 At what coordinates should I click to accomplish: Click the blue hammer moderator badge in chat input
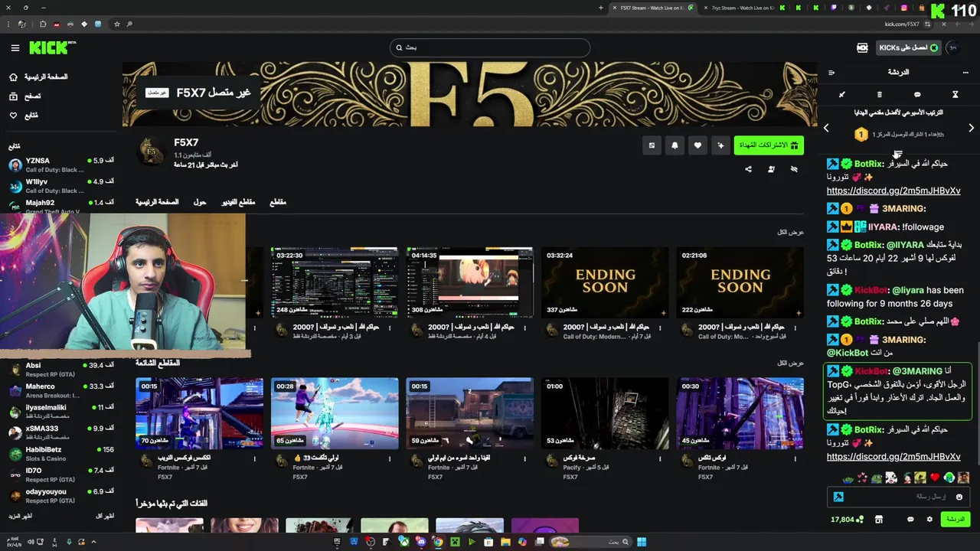pos(838,497)
